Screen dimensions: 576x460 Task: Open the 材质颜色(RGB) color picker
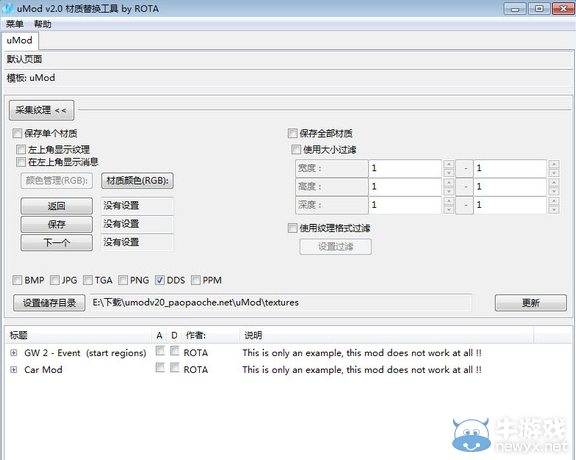[x=137, y=181]
